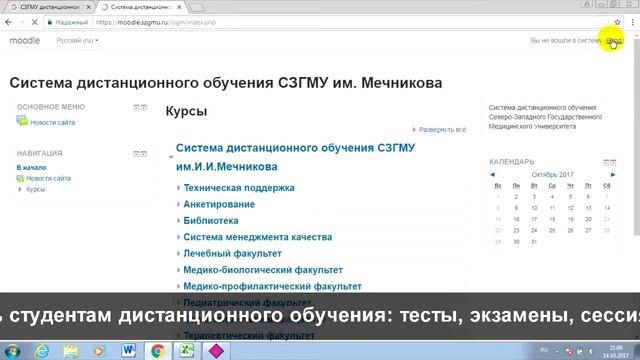
Task: Open Новости сайта in Основное меню
Action: tap(53, 122)
